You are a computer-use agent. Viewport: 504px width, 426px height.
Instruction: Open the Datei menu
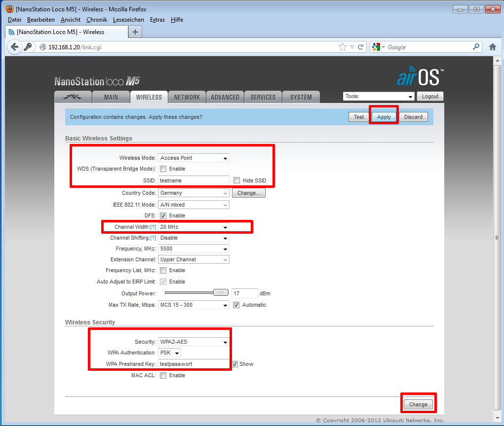pyautogui.click(x=14, y=20)
